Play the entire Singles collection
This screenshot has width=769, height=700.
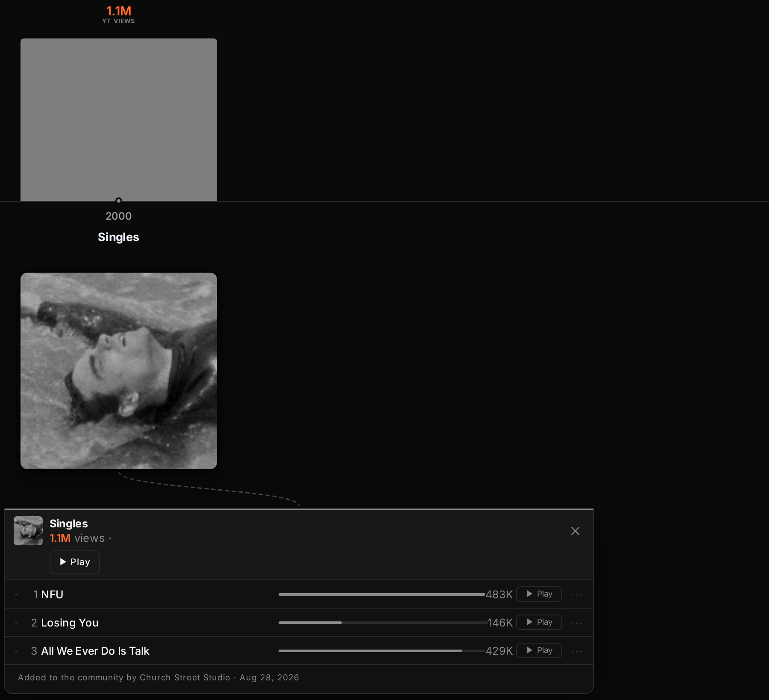pos(75,562)
